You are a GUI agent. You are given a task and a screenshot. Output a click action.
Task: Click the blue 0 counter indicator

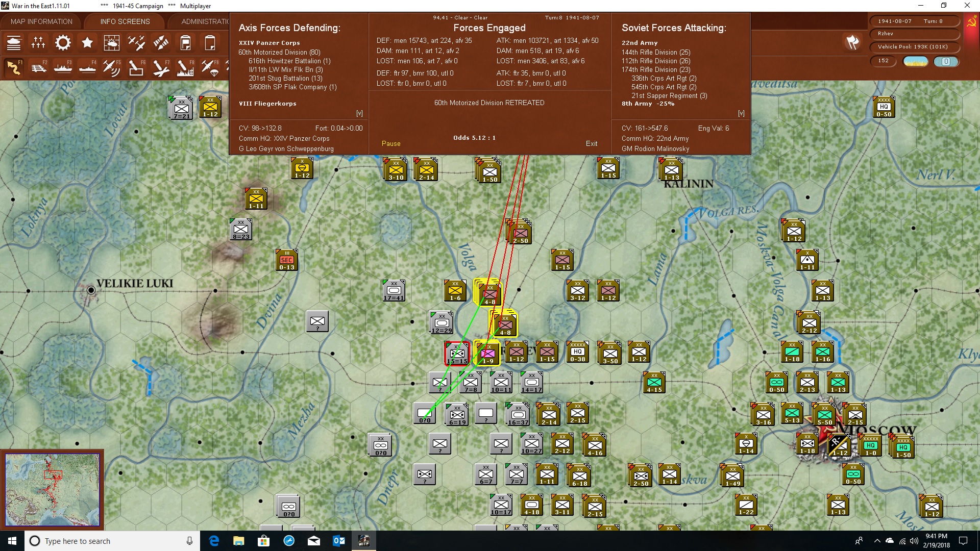[x=946, y=62]
